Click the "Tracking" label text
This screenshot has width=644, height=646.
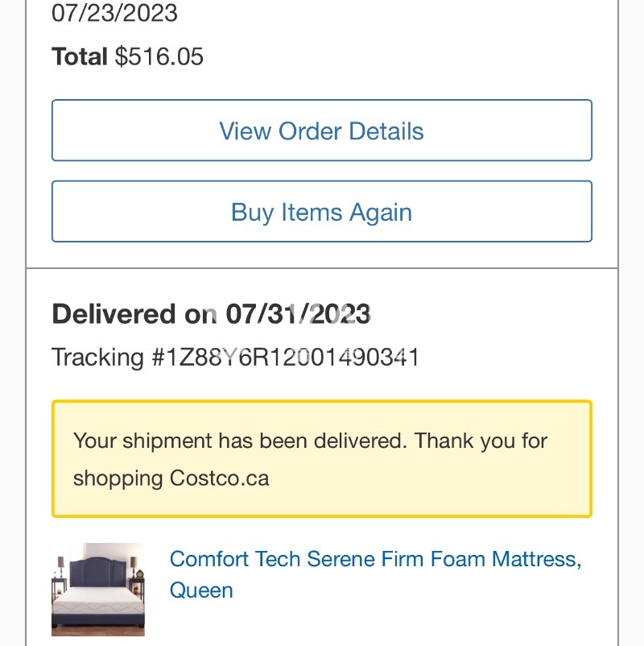(97, 357)
